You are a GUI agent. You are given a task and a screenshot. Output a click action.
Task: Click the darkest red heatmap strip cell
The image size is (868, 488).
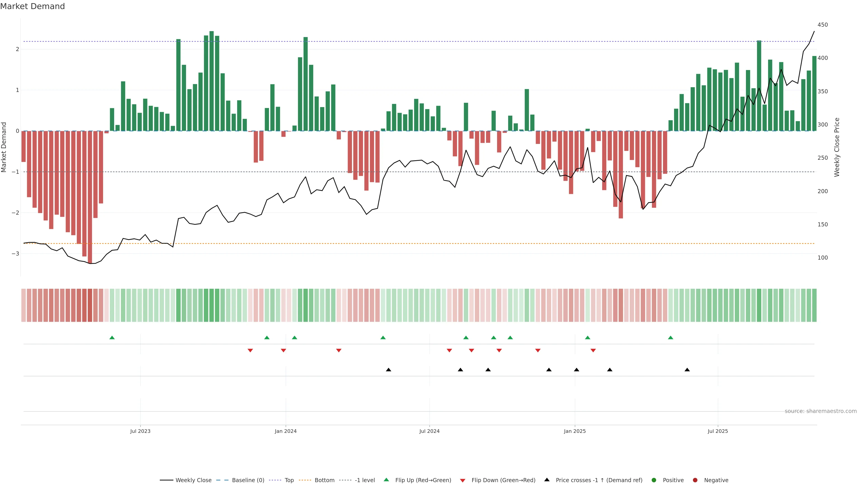(90, 305)
